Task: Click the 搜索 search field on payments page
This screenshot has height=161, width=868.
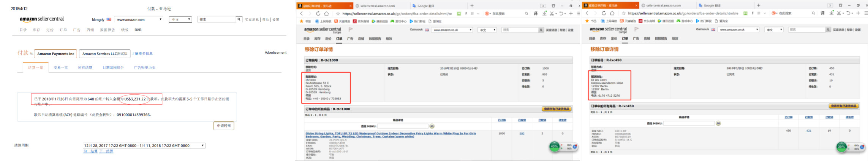Action: coord(217,19)
